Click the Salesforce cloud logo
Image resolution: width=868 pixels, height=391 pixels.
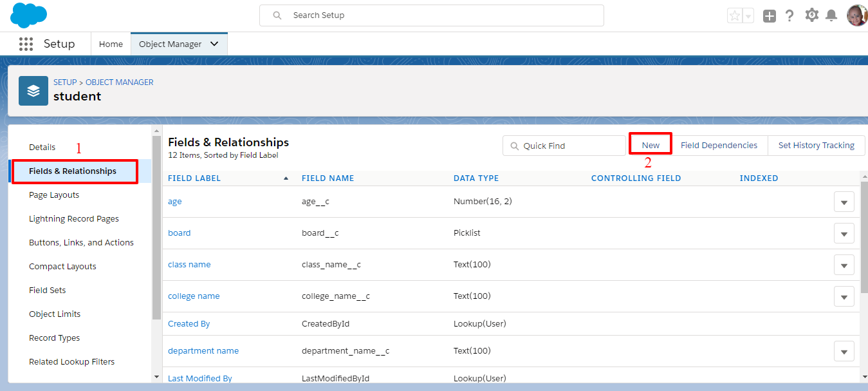28,15
